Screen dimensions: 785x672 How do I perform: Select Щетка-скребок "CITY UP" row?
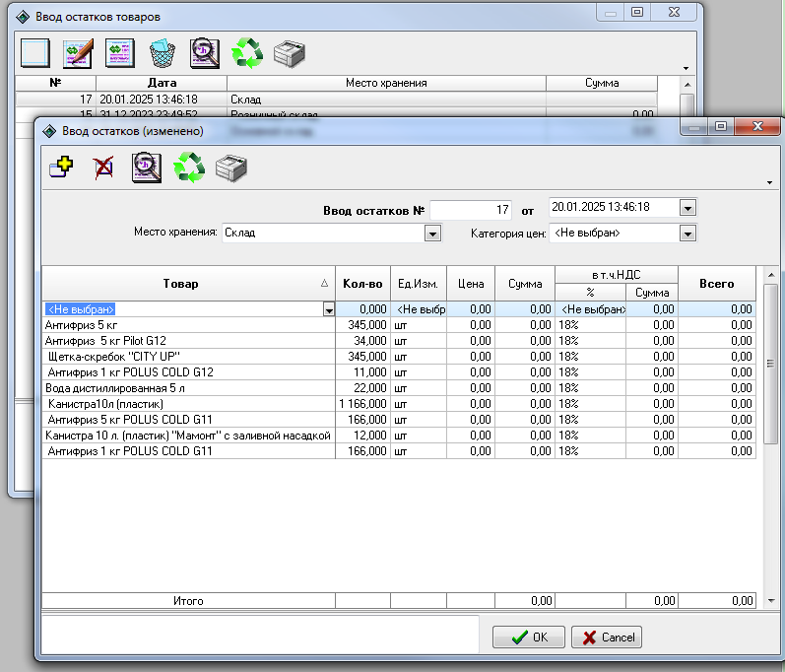pos(399,357)
